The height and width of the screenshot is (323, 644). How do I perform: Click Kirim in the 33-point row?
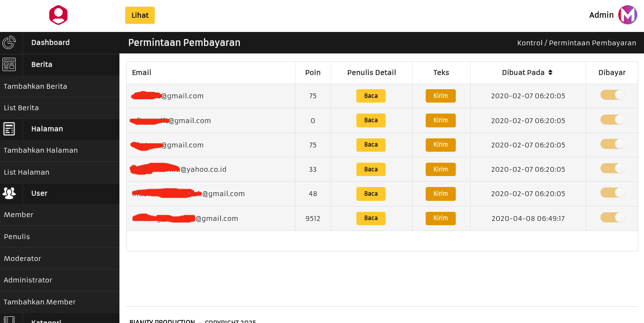[x=440, y=169]
